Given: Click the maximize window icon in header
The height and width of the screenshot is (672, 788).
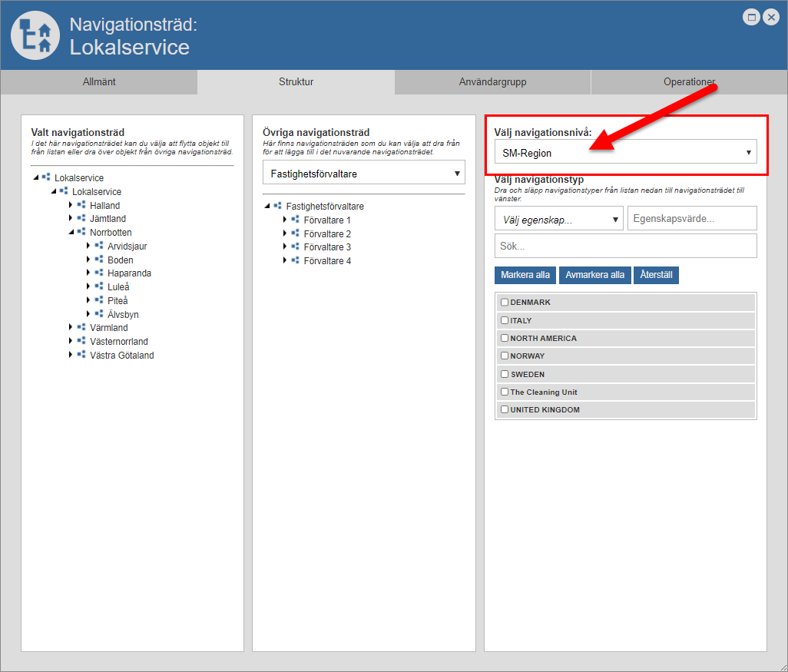Looking at the screenshot, I should pos(752,17).
